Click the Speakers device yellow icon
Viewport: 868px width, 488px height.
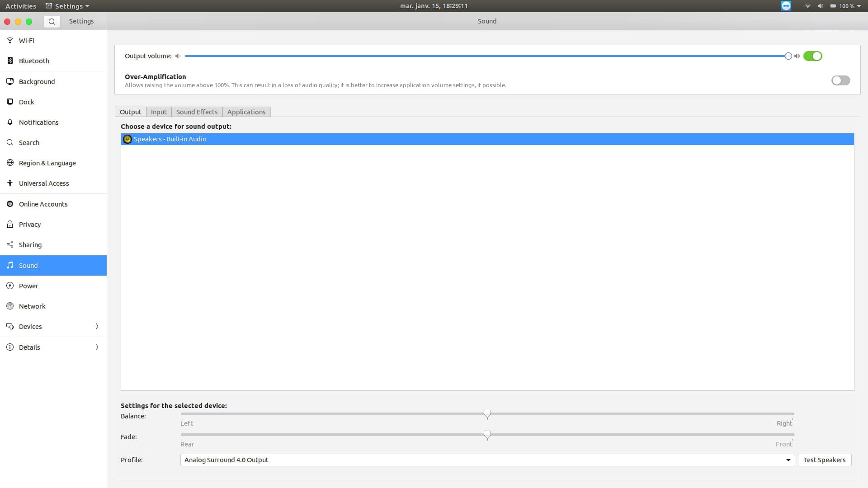[x=127, y=139]
